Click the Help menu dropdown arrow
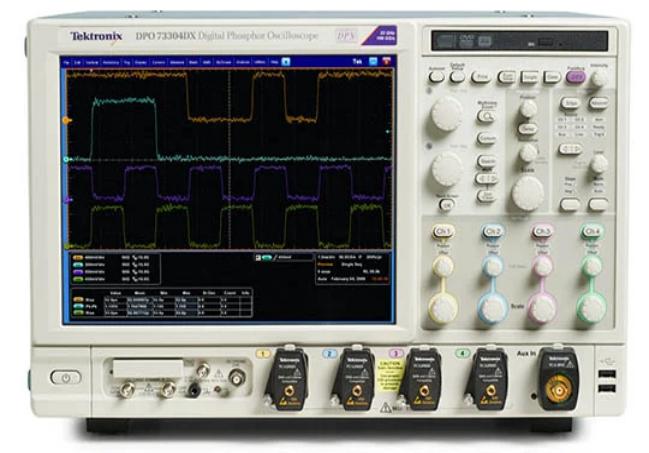649x453 pixels. tap(285, 62)
